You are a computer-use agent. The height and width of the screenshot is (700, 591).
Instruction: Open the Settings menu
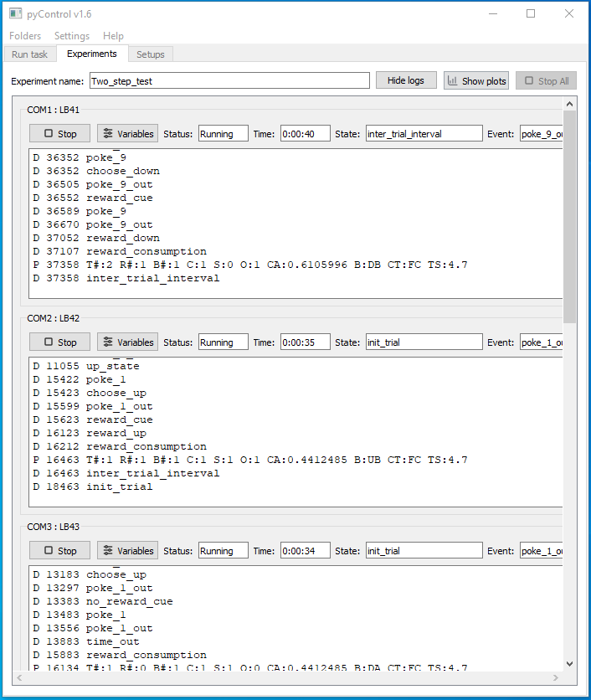point(72,36)
